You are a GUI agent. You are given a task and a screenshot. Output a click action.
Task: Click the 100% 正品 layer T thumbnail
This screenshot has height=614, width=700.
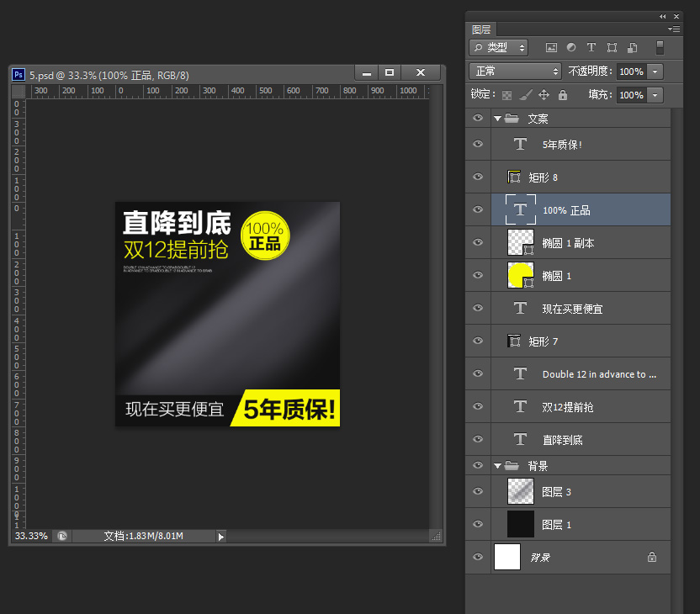tap(521, 209)
